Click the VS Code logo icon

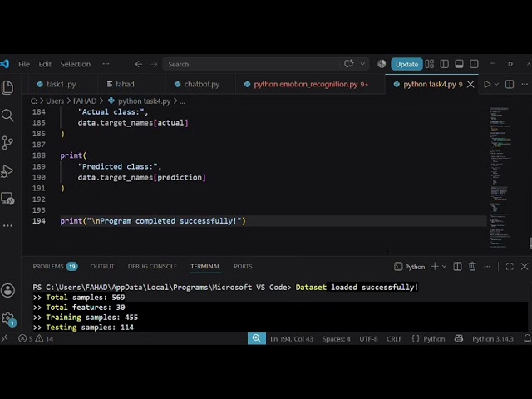click(x=4, y=64)
